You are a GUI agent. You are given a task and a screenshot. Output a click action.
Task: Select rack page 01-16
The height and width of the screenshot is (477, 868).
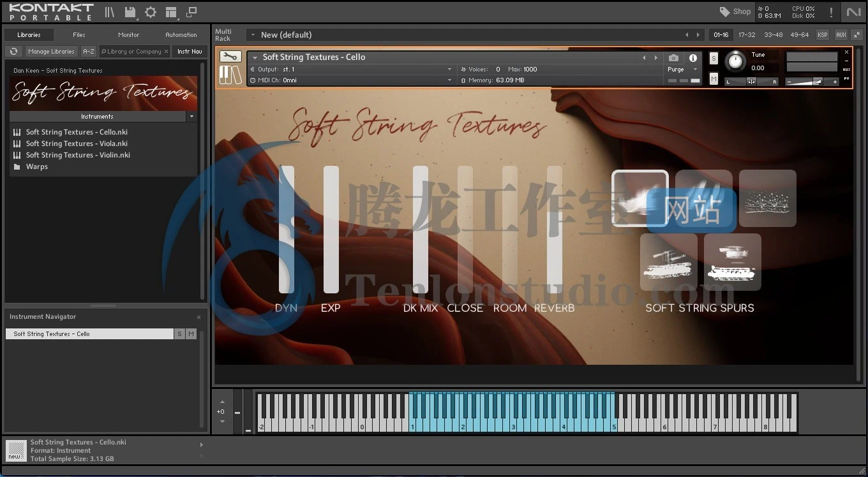coord(721,35)
